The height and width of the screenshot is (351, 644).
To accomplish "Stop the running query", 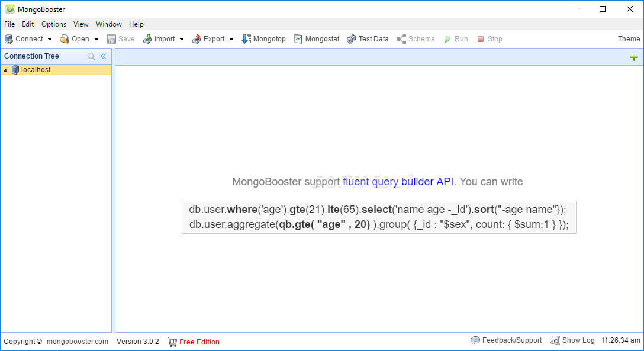I will click(490, 39).
